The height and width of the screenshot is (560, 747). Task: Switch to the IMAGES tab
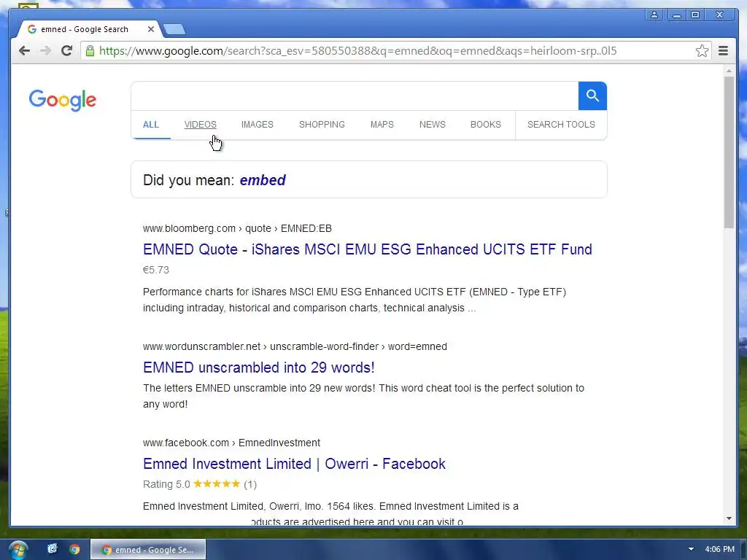258,124
